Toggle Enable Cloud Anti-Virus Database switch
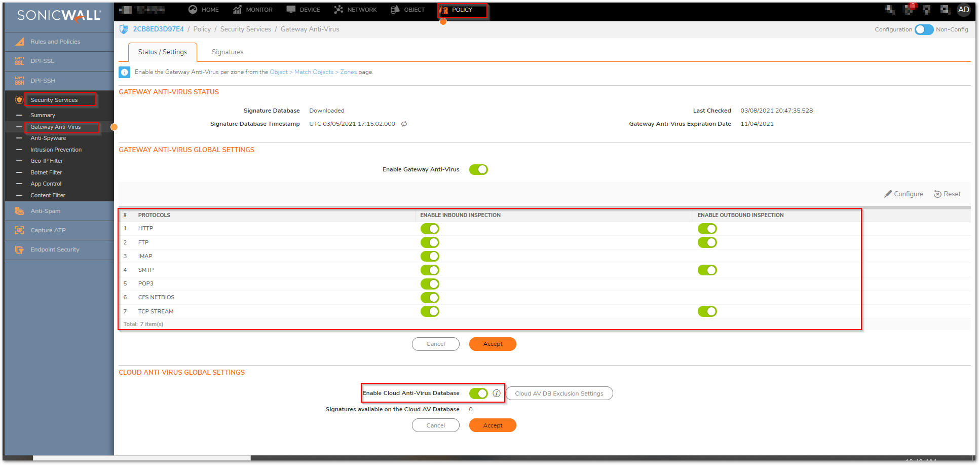This screenshot has width=980, height=465. click(478, 394)
